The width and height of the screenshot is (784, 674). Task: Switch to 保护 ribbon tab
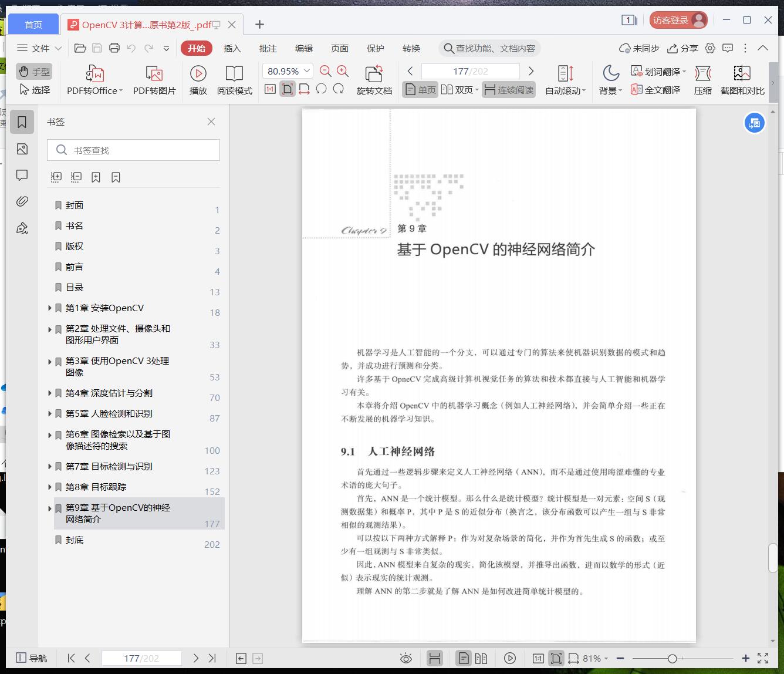(376, 48)
